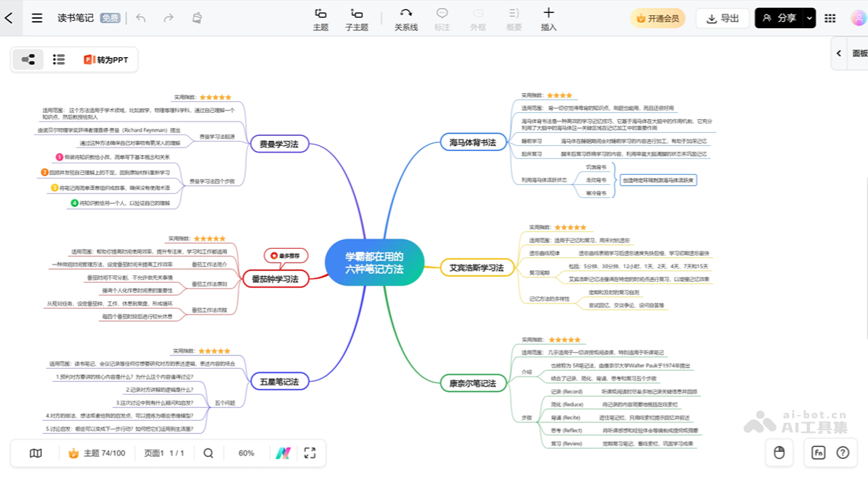The width and height of the screenshot is (868, 488).
Task: Open the apps grid icon
Action: [830, 18]
